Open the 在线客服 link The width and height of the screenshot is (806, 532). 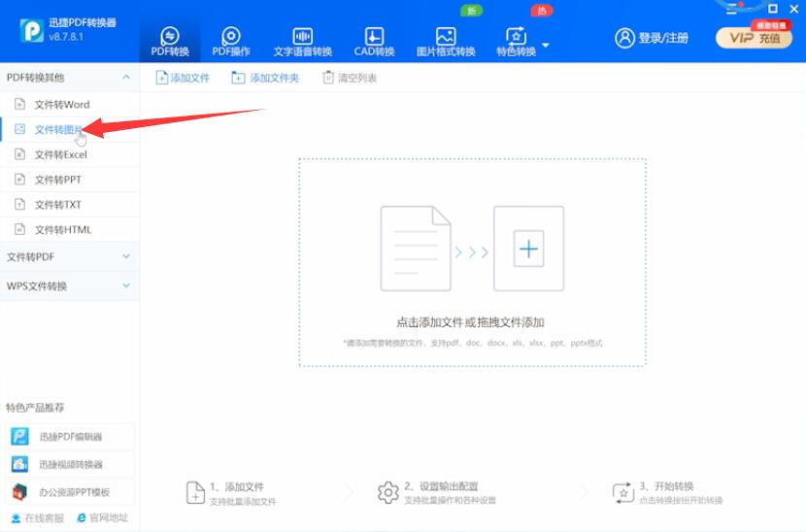[x=38, y=517]
